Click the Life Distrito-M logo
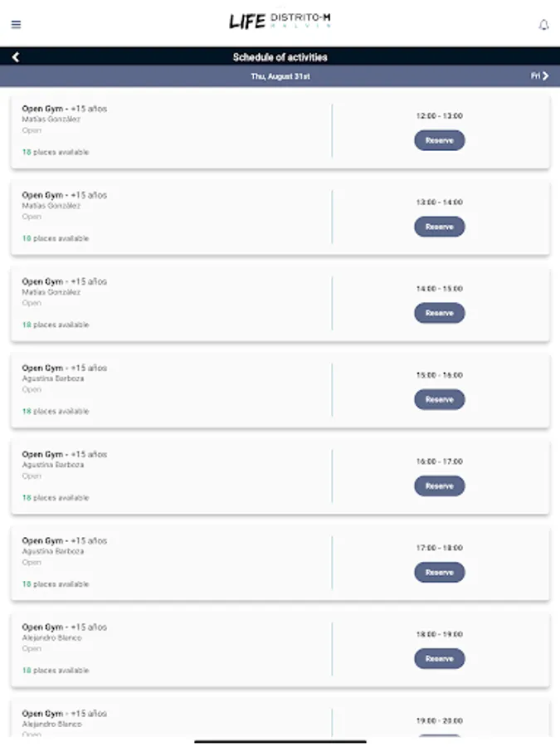Viewport: 560px width, 747px height. pyautogui.click(x=280, y=22)
